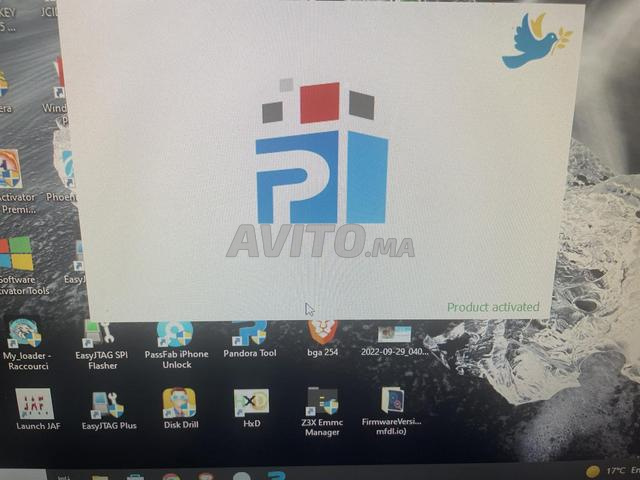Open the Activator Premi desktop shortcut
Image resolution: width=640 pixels, height=480 pixels.
pyautogui.click(x=14, y=182)
